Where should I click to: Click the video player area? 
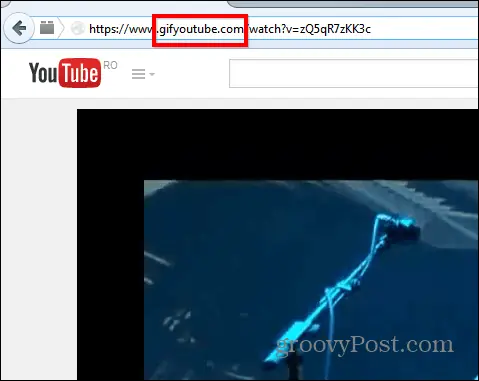click(278, 245)
